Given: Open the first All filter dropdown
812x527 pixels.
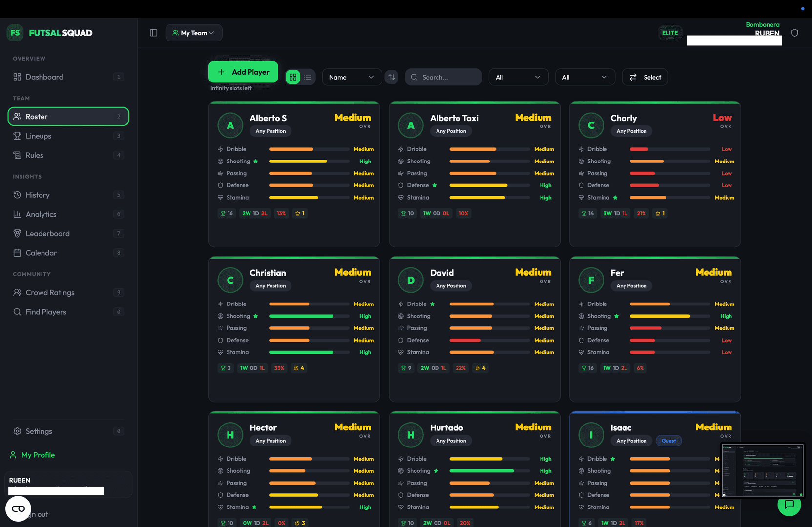Looking at the screenshot, I should coord(519,77).
